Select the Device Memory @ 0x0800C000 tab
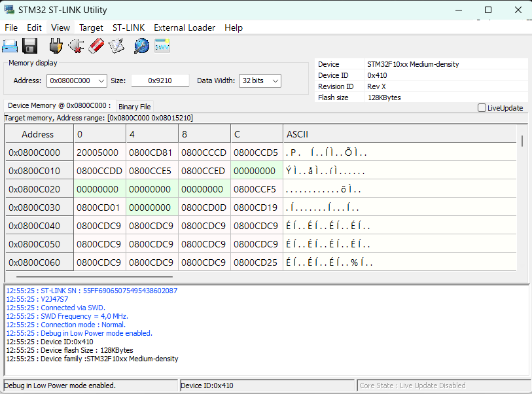Screen dimensions: 532x394 pyautogui.click(x=60, y=105)
